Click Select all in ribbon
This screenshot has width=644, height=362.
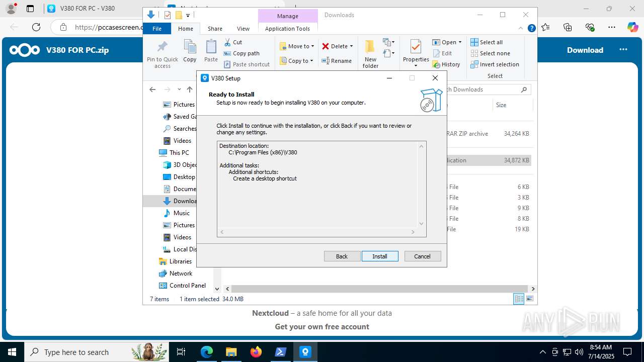(487, 42)
